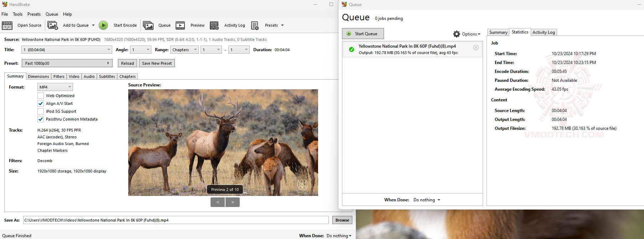Open the Queue menu in menu bar
This screenshot has width=644, height=239.
52,14
